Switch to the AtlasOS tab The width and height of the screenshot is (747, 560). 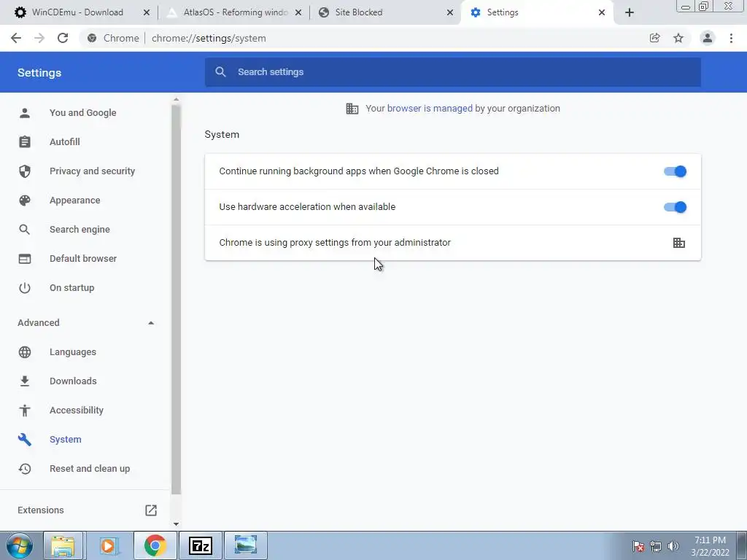pos(236,12)
